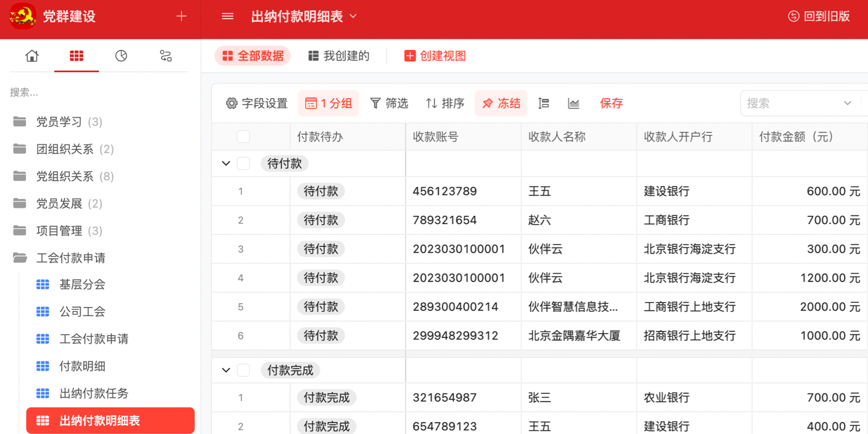Collapse the 待付款 group chevron
The height and width of the screenshot is (434, 868).
(226, 163)
